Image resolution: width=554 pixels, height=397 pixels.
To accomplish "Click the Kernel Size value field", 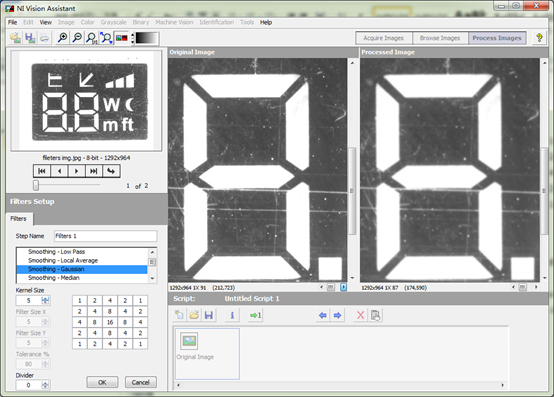I will 29,301.
